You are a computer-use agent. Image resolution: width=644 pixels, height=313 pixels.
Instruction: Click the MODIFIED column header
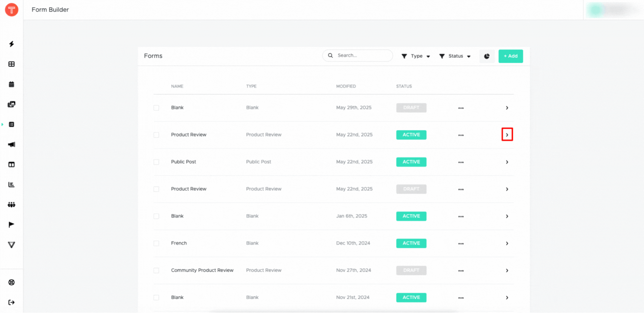coord(346,86)
